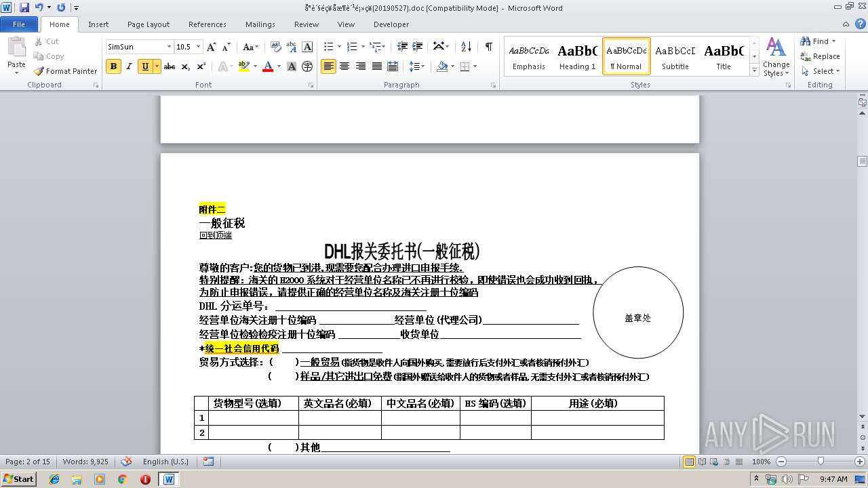Click the Windows Start button
This screenshot has height=488, width=868.
click(18, 479)
